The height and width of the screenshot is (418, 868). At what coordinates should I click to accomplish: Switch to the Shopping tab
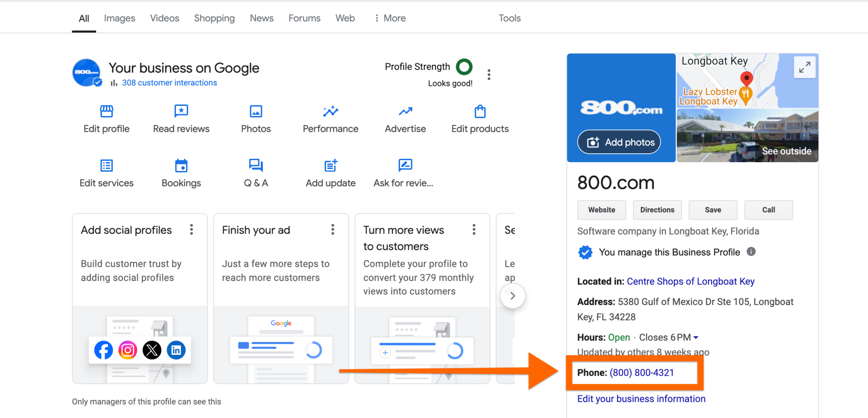(214, 18)
